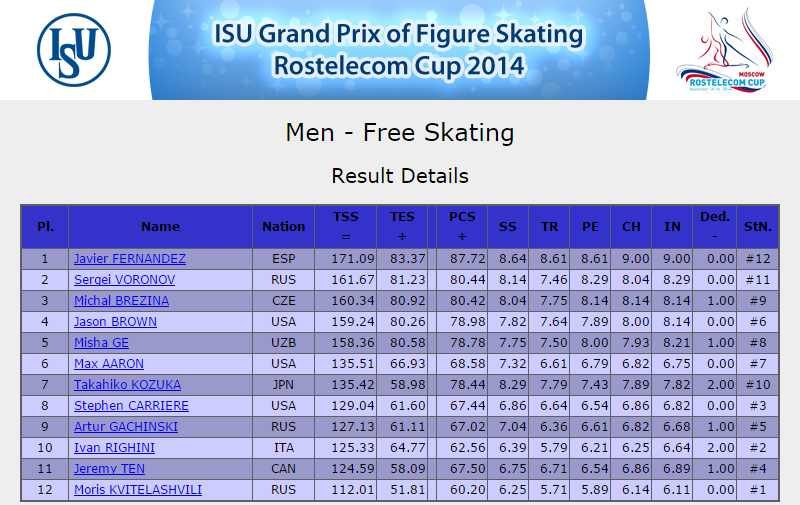Click the Rostelecom Cup Moscow logo
Screen dimensions: 800x505
click(724, 50)
